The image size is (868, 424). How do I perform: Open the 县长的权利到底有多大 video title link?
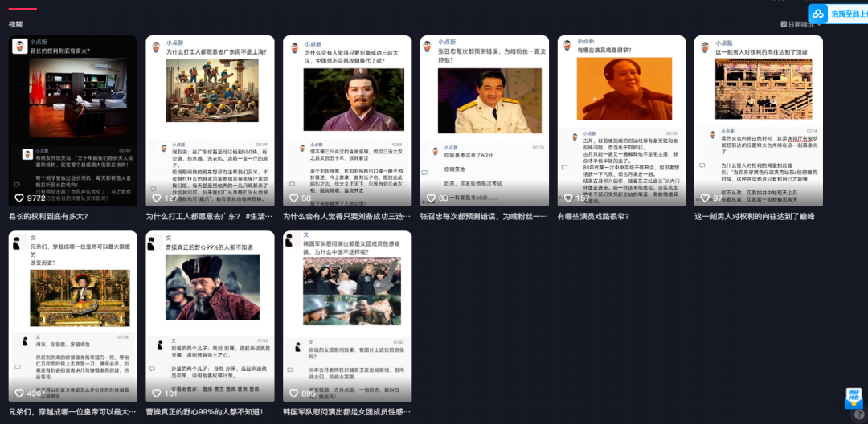pos(48,216)
